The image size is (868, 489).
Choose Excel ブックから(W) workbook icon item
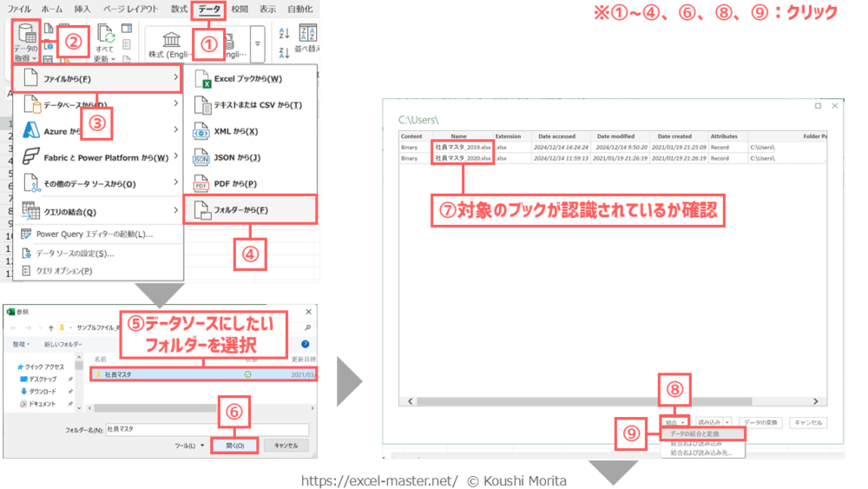click(x=247, y=79)
